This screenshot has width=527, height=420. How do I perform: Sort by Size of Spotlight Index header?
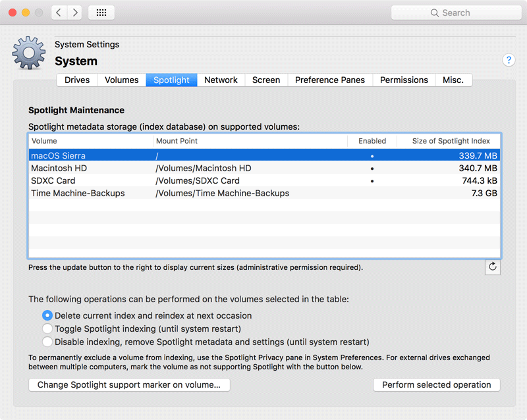click(449, 141)
